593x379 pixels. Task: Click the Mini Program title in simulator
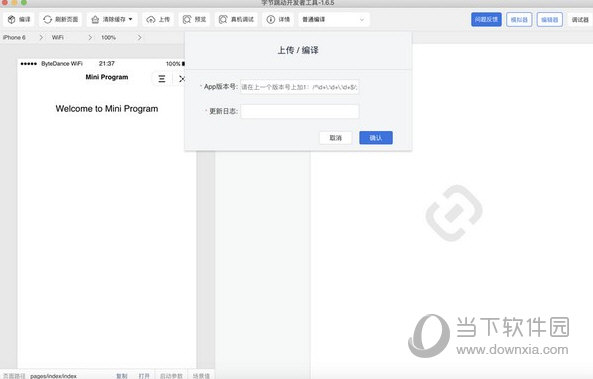tap(107, 77)
